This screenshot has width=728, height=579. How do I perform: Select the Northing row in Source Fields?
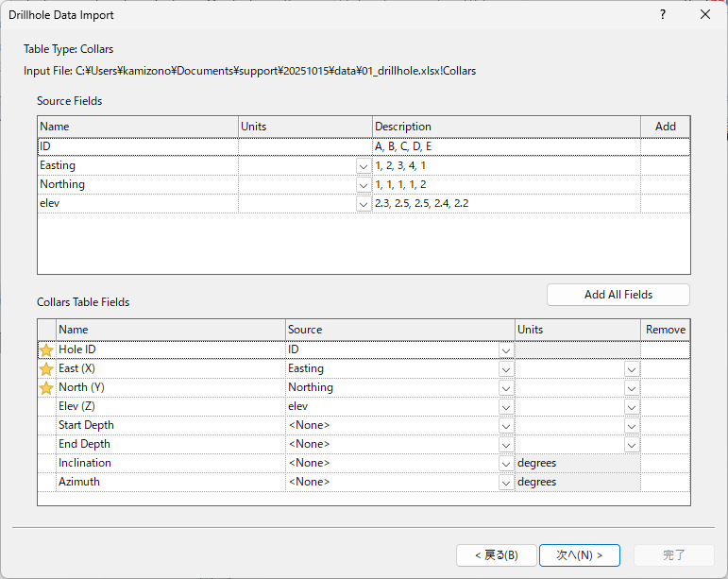tap(137, 185)
